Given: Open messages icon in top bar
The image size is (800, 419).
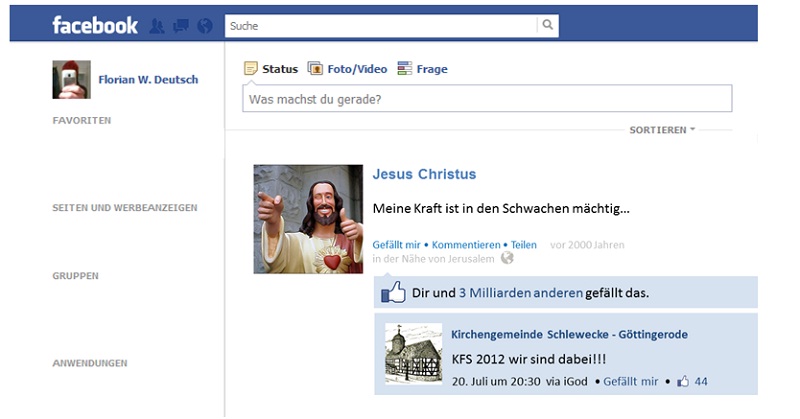Looking at the screenshot, I should pyautogui.click(x=181, y=26).
